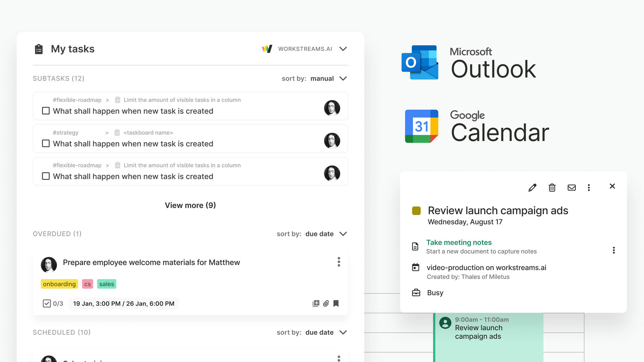
Task: Click the Take meeting notes link
Action: [459, 242]
